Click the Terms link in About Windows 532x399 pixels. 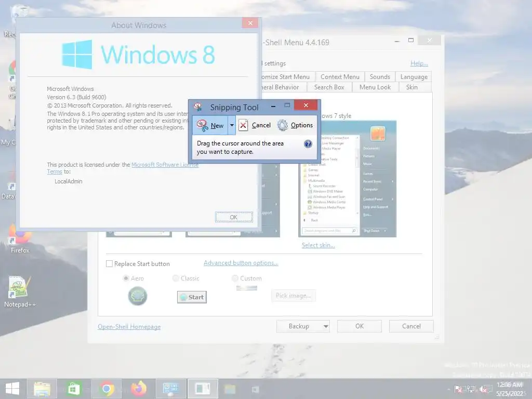click(x=54, y=171)
